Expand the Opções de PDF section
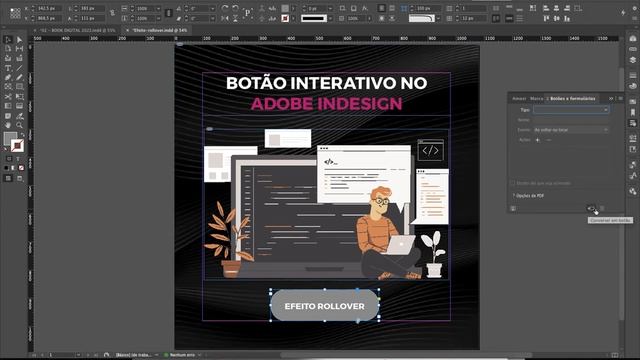 point(529,196)
